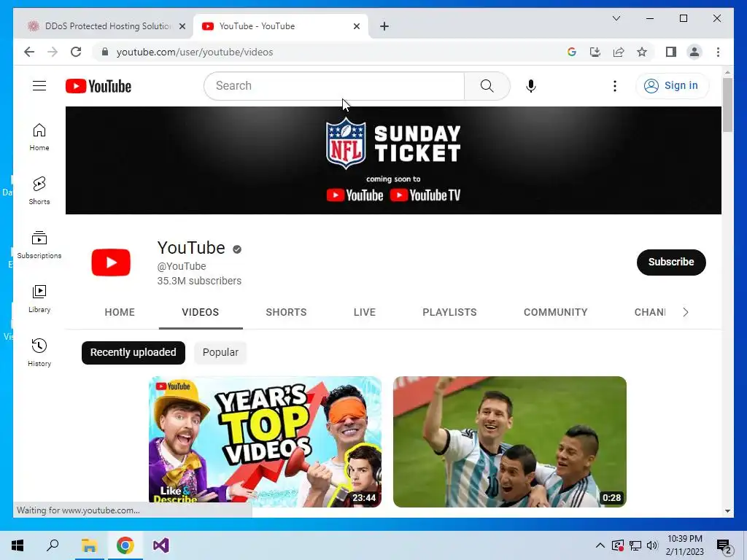Open a new browser tab
The image size is (747, 560).
click(x=384, y=26)
